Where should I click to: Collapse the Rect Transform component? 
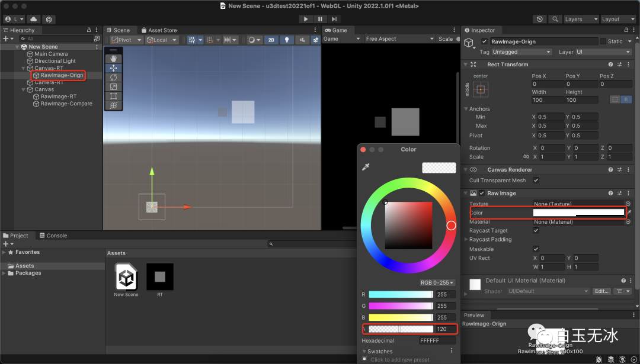point(466,65)
